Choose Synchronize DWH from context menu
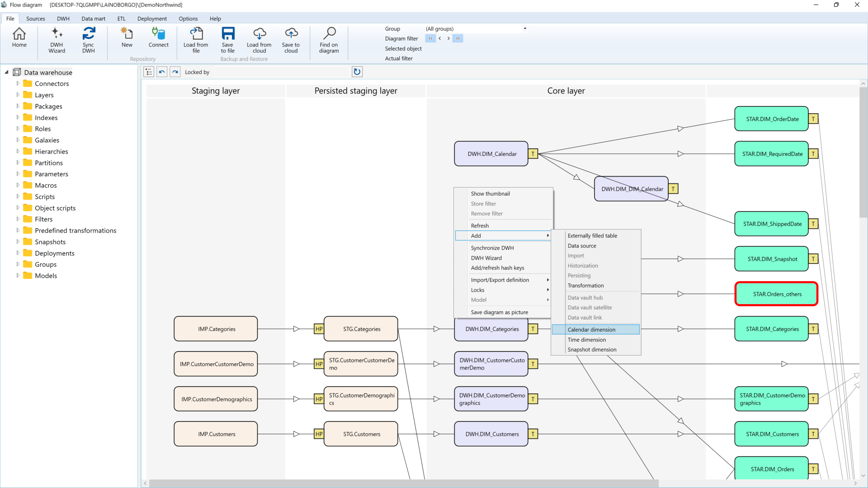The image size is (868, 488). pos(503,248)
